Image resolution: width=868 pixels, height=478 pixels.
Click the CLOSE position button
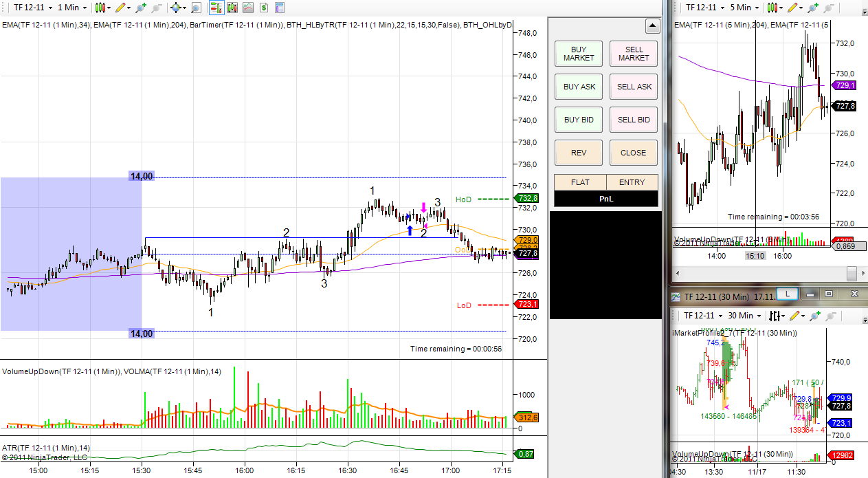(x=634, y=153)
